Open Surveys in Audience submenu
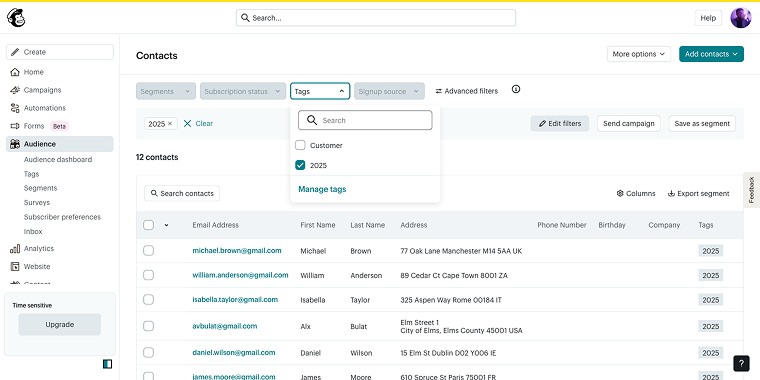 37,203
